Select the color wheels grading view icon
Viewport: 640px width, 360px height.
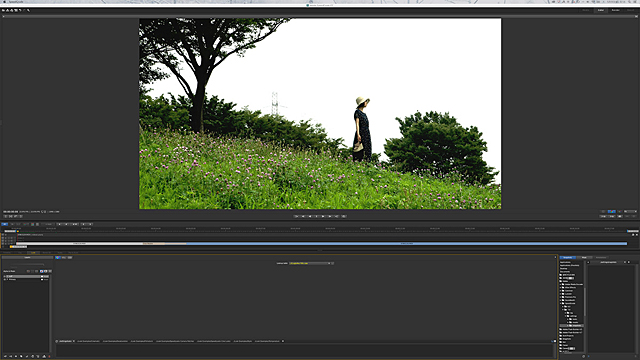click(x=58, y=258)
